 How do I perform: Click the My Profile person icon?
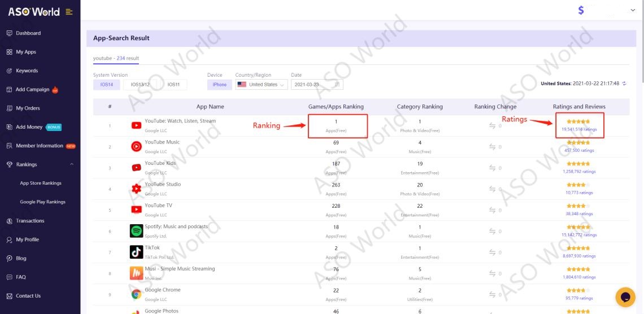coord(10,239)
